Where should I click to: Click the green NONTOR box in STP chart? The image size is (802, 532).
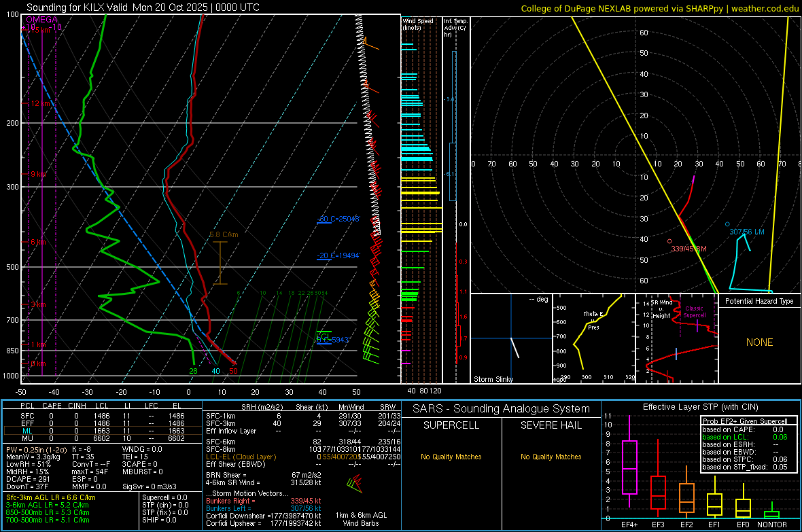[772, 514]
